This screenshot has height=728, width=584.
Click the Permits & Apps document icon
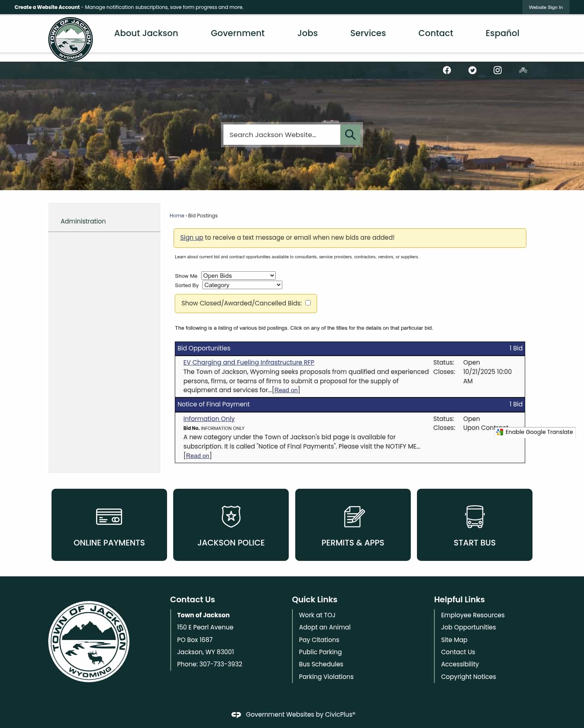click(x=354, y=516)
